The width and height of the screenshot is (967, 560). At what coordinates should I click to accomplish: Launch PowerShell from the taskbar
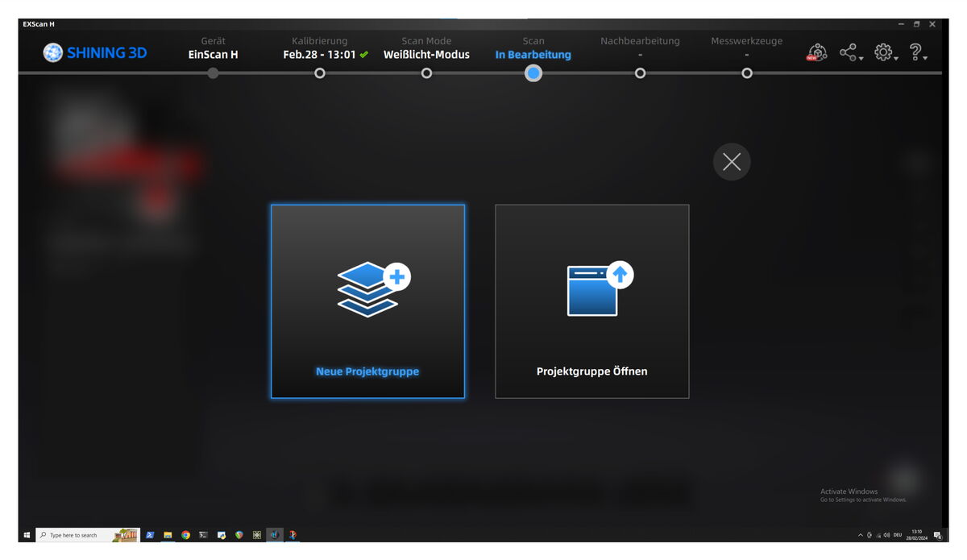point(150,535)
